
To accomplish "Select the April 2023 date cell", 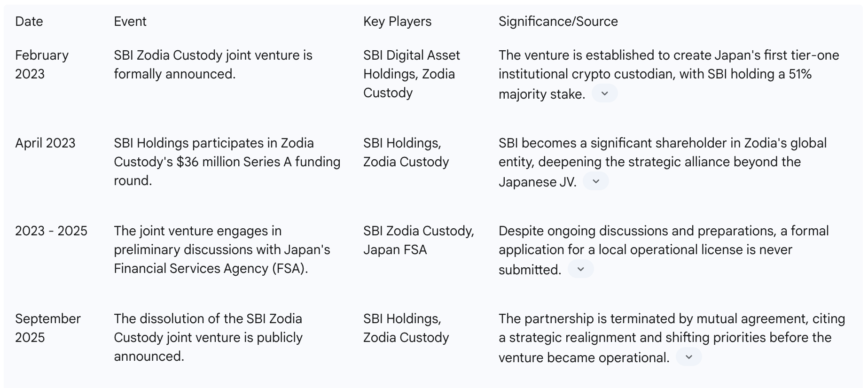I will click(45, 143).
